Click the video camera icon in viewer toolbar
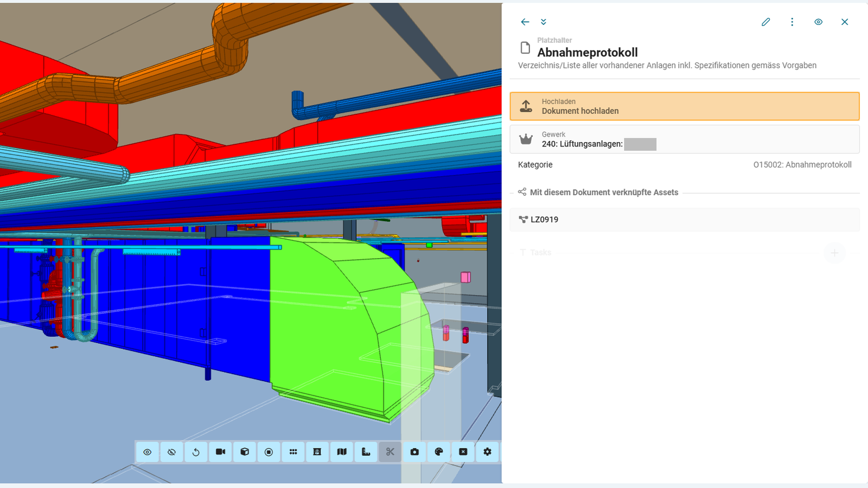 [x=220, y=452]
